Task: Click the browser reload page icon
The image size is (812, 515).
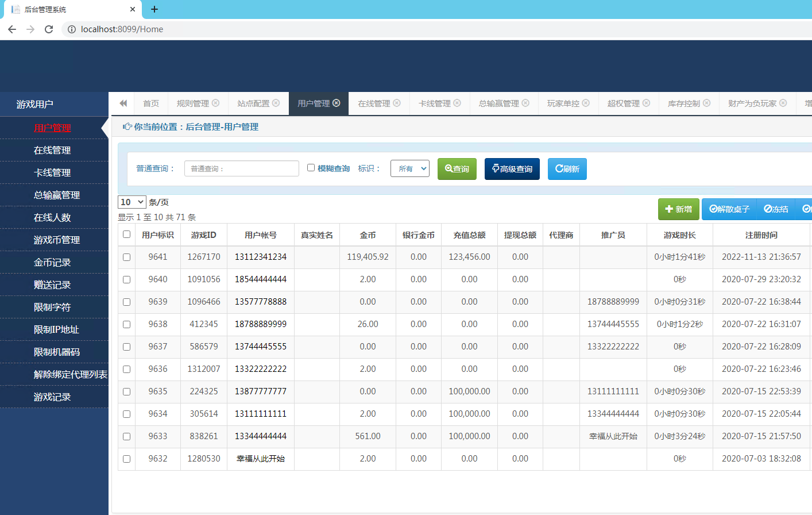Action: [49, 29]
